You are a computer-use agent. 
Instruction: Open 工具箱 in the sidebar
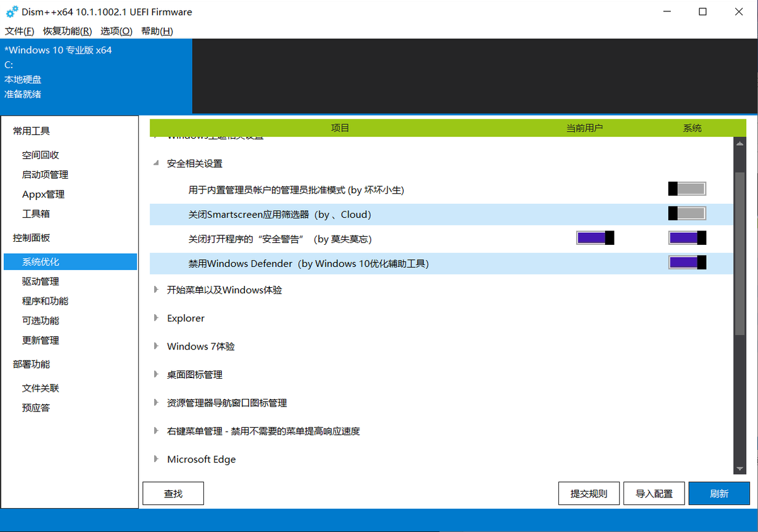click(36, 214)
